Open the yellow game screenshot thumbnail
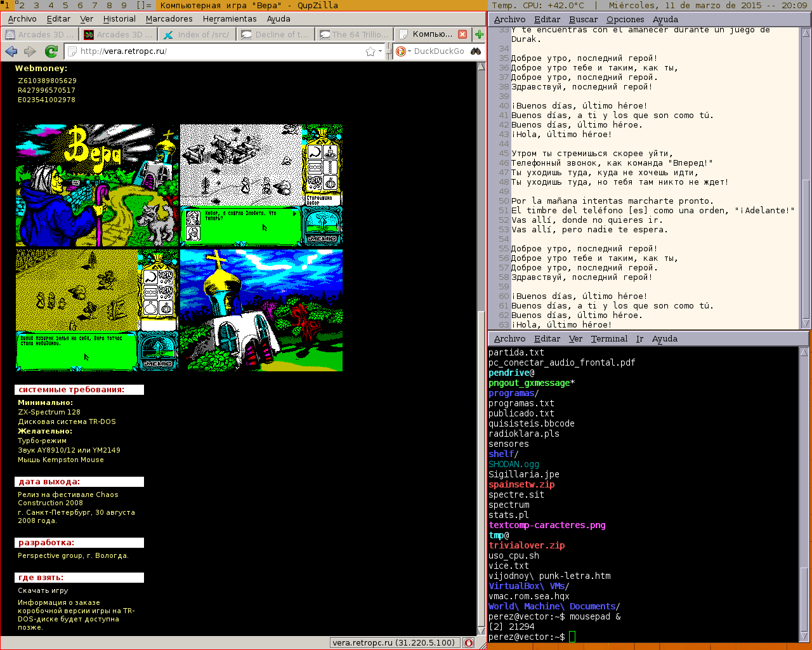 tap(98, 310)
